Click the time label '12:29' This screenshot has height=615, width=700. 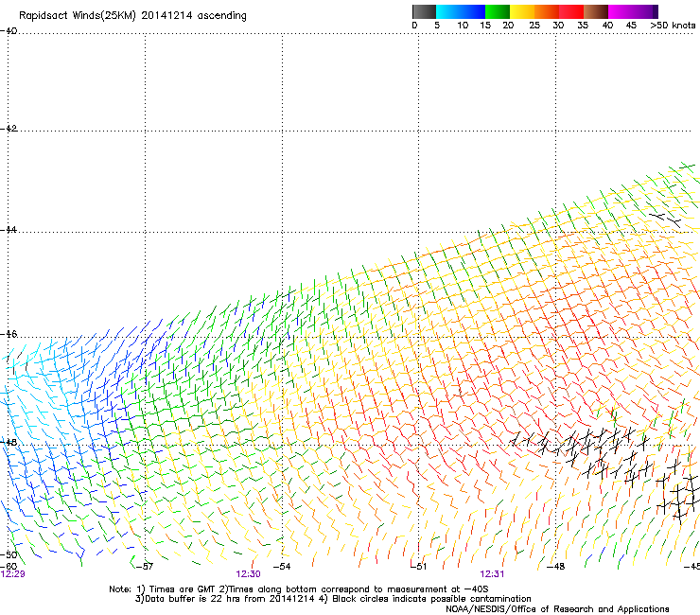pyautogui.click(x=12, y=574)
